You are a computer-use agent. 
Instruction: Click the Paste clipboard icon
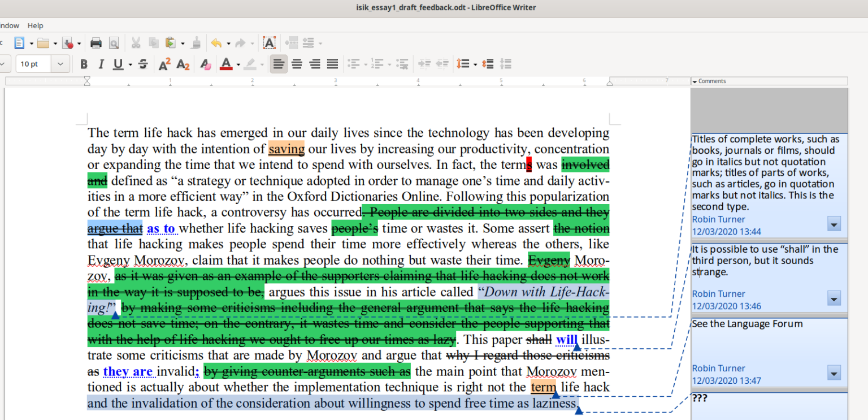(x=171, y=43)
